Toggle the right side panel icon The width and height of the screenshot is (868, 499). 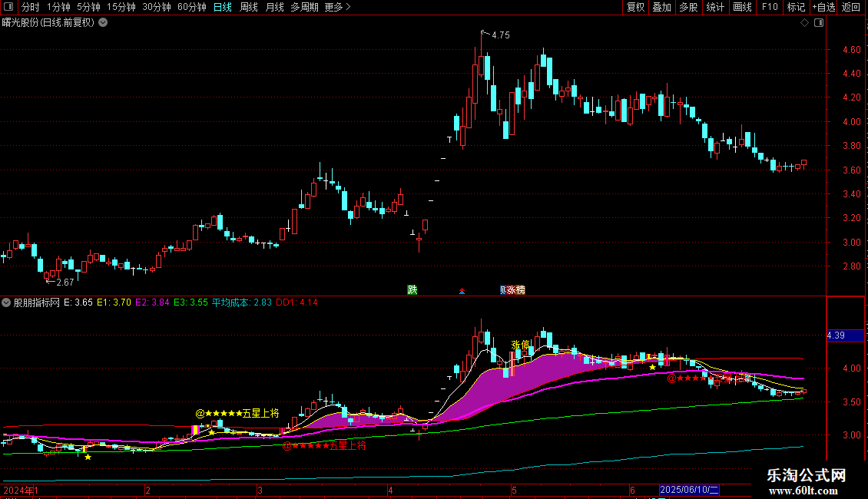[819, 23]
